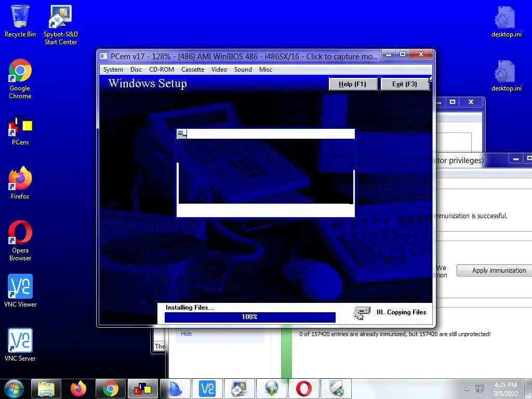The image size is (532, 399).
Task: Open the System menu in PCem
Action: pyautogui.click(x=113, y=70)
